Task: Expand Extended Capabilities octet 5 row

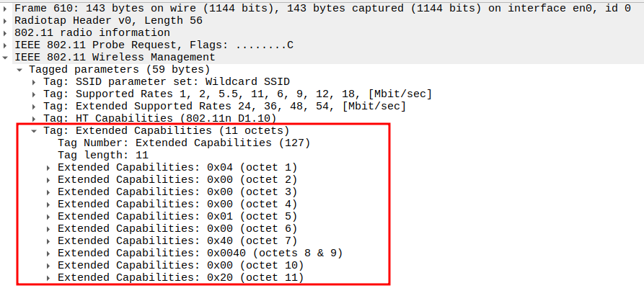Action: (x=48, y=216)
